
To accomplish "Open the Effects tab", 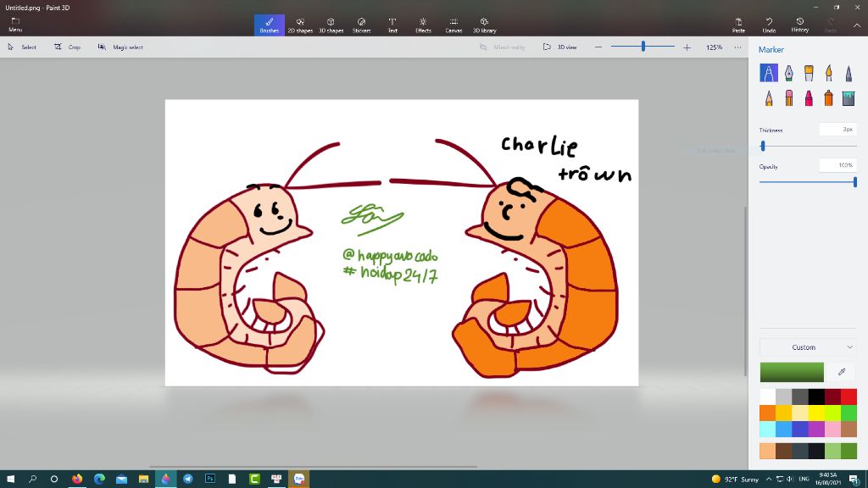I will 423,25.
